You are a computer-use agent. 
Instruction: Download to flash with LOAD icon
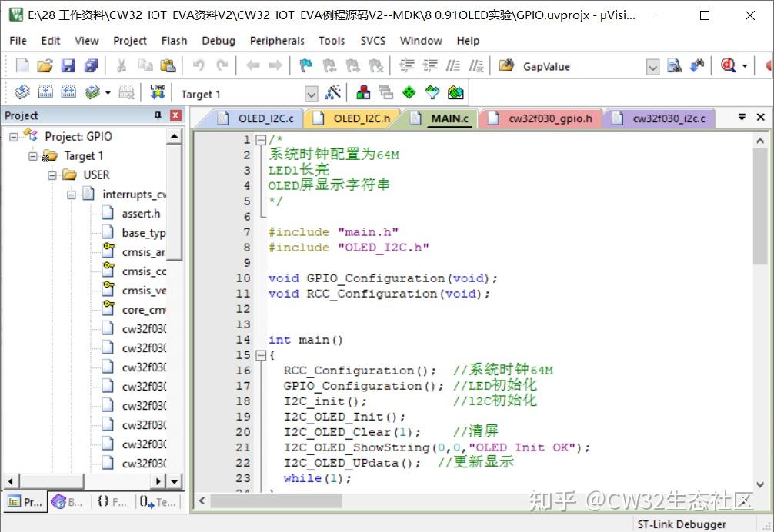coord(158,92)
